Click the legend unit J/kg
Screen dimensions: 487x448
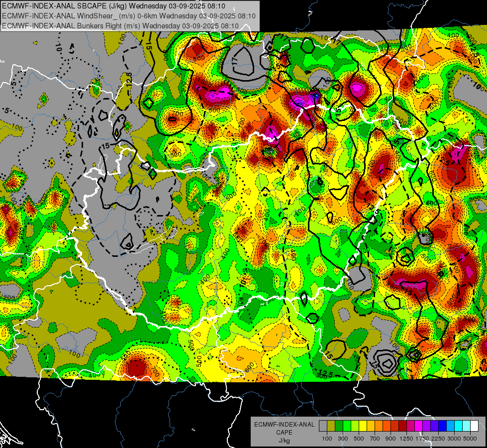tap(284, 441)
